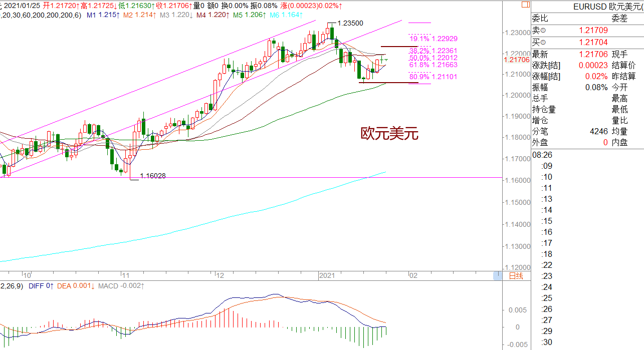This screenshot has width=644, height=350.
Task: Click the M3 1.220 moving average label
Action: click(x=176, y=16)
